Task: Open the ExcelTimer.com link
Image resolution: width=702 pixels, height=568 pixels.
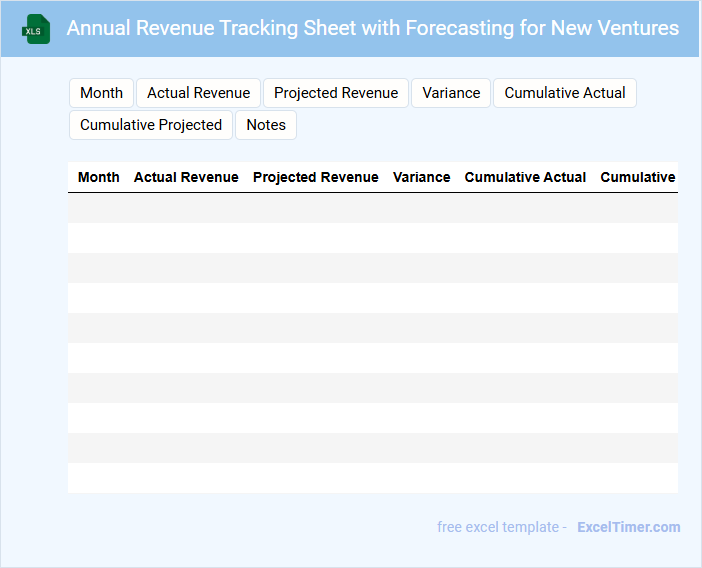Action: click(628, 527)
